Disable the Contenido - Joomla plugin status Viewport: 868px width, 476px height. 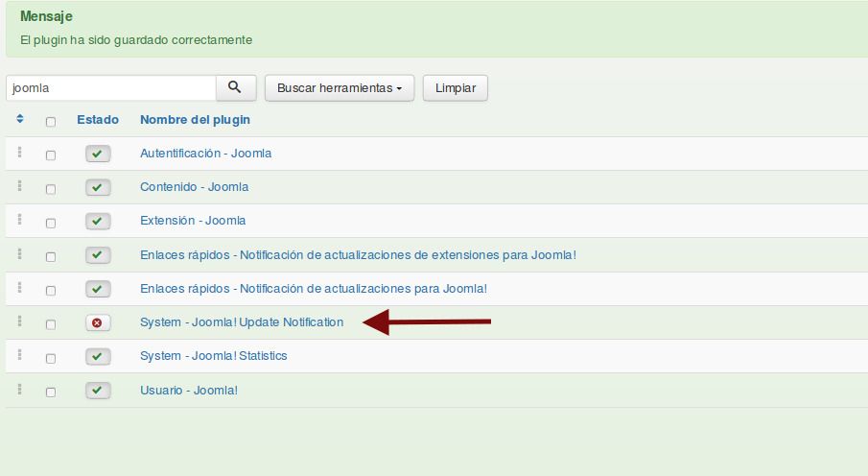[x=98, y=187]
